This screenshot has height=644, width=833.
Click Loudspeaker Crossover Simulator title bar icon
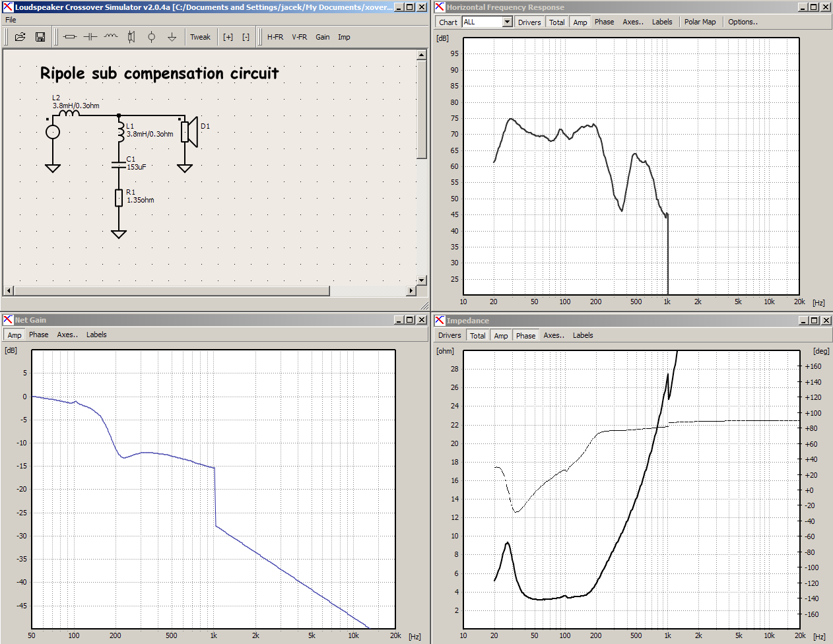pos(8,7)
